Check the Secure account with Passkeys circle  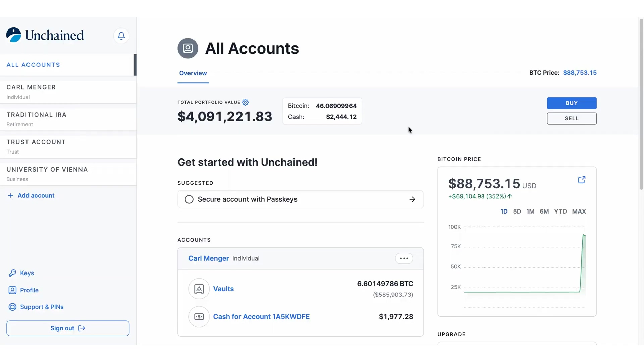[x=189, y=199]
